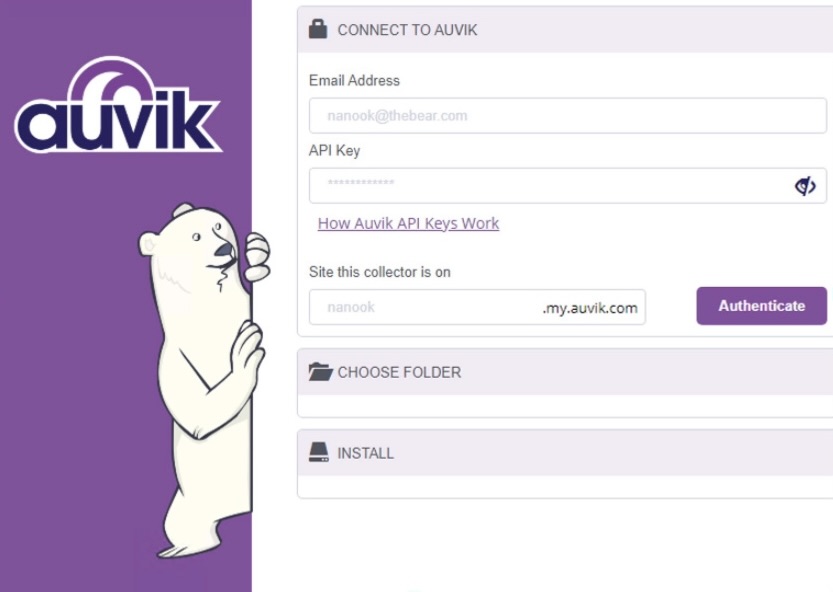
Task: Open the How Auvik API Keys Work link
Action: click(x=408, y=223)
